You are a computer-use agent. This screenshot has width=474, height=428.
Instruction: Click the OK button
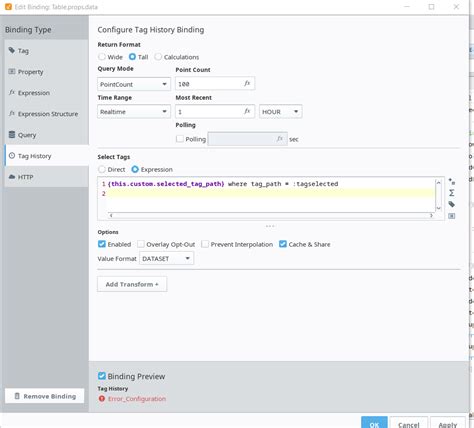point(374,423)
